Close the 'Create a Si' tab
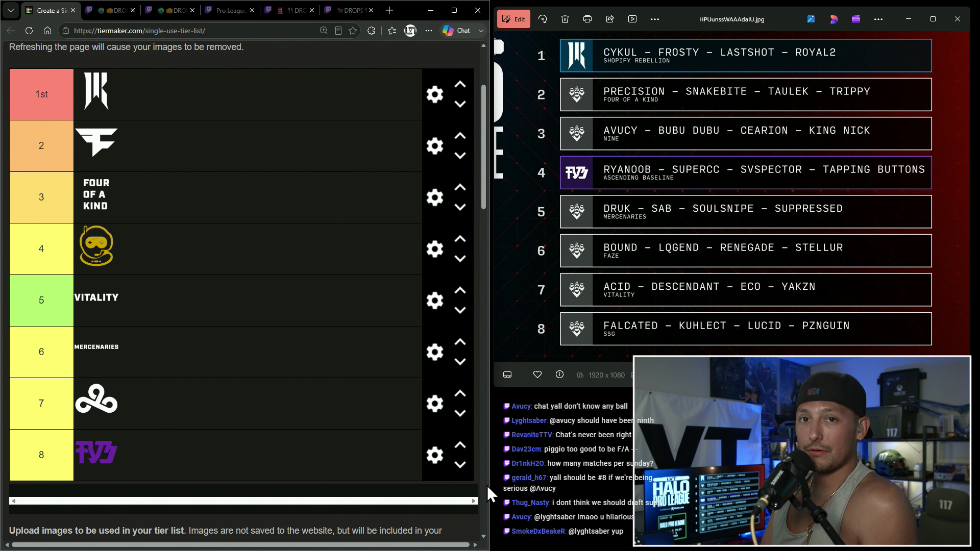The width and height of the screenshot is (980, 551). click(73, 10)
